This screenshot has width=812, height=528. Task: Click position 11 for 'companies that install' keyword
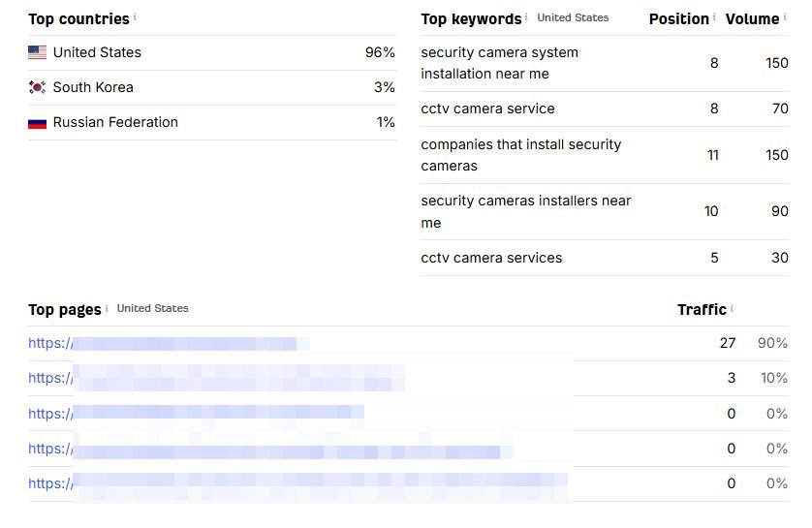(x=713, y=155)
